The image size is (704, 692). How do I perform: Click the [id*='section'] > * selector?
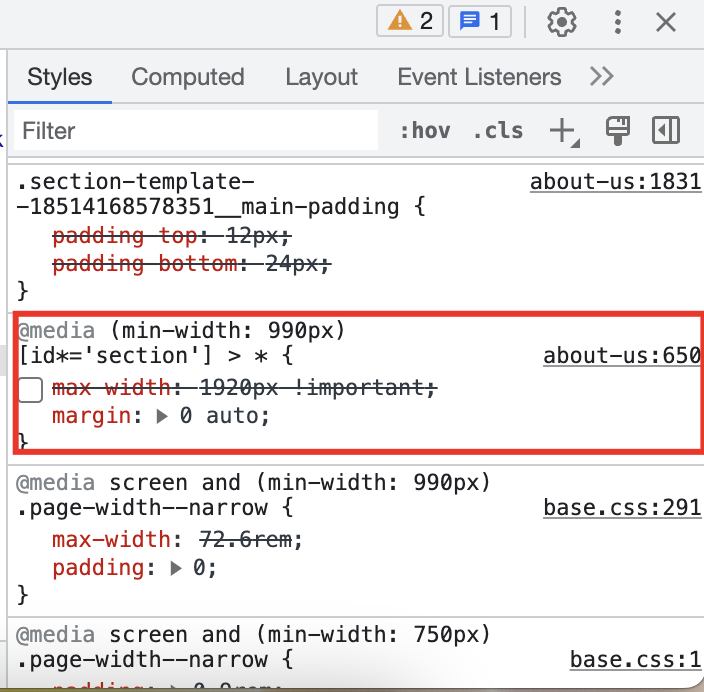(143, 356)
